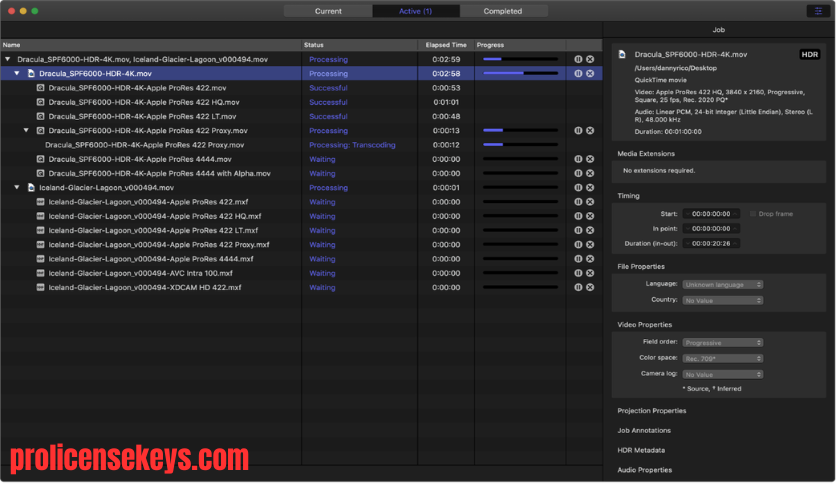Pause the ProRes 4444 with Alpha output
Viewport: 836px width, 484px height.
[x=578, y=173]
